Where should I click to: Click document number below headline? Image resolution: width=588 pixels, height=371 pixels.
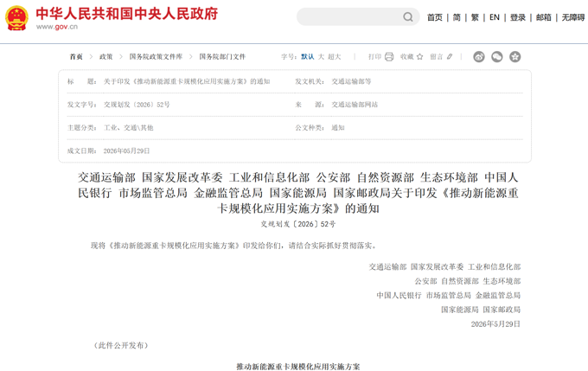click(298, 224)
